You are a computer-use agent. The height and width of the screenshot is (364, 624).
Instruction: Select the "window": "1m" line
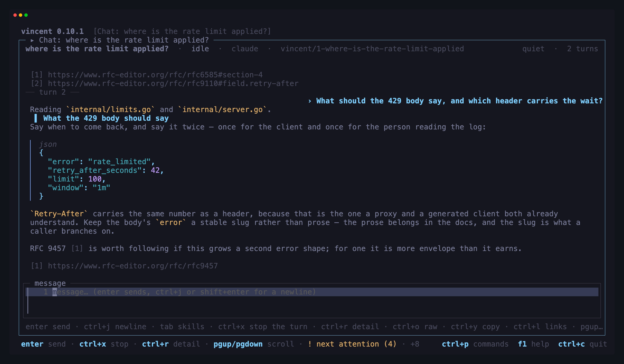[x=79, y=188]
